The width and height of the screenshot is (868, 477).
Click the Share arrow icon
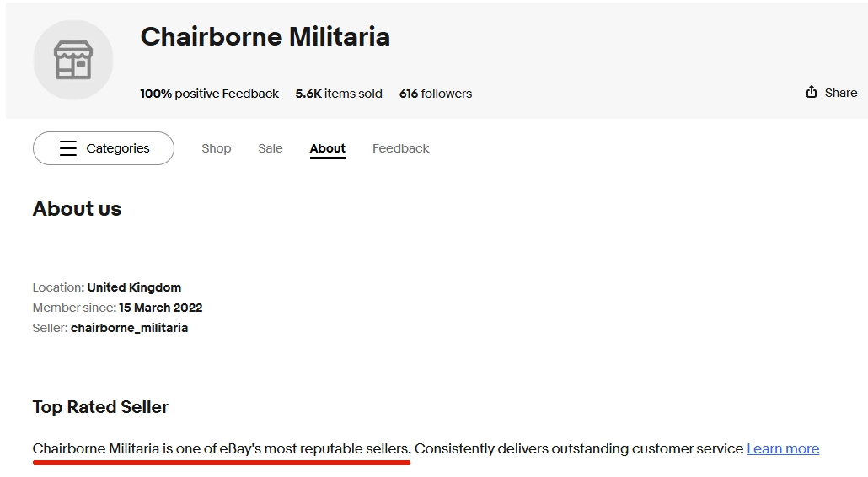812,92
